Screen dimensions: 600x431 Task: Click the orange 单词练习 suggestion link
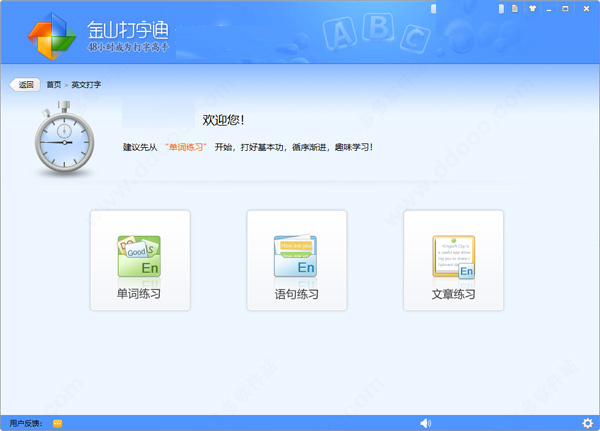(186, 147)
